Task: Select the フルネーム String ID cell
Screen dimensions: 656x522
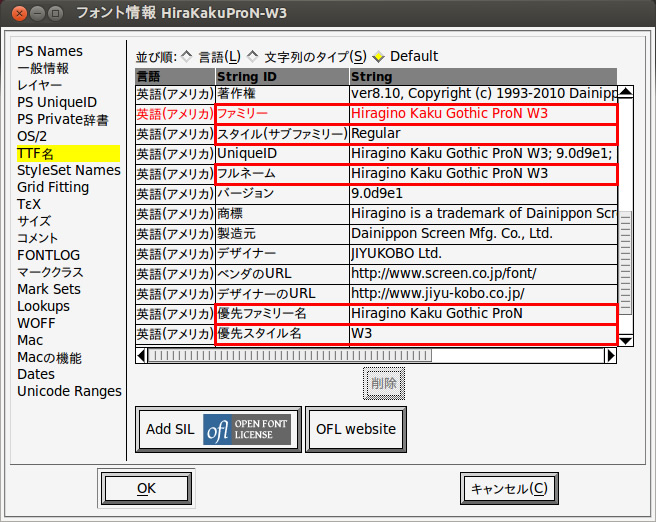Action: (282, 174)
